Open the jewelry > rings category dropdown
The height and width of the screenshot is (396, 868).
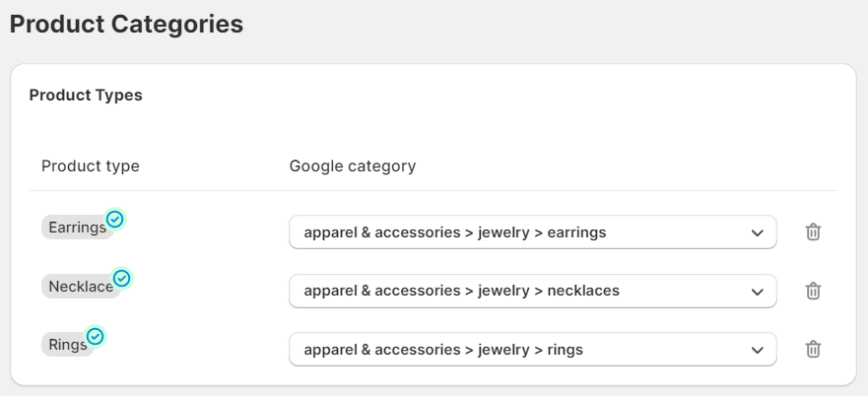tap(533, 350)
